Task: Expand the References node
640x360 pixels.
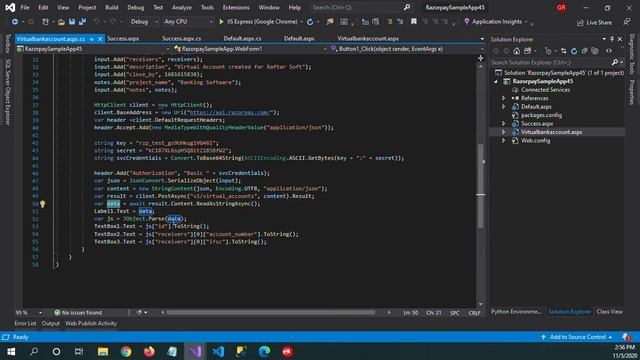Action: (x=504, y=98)
